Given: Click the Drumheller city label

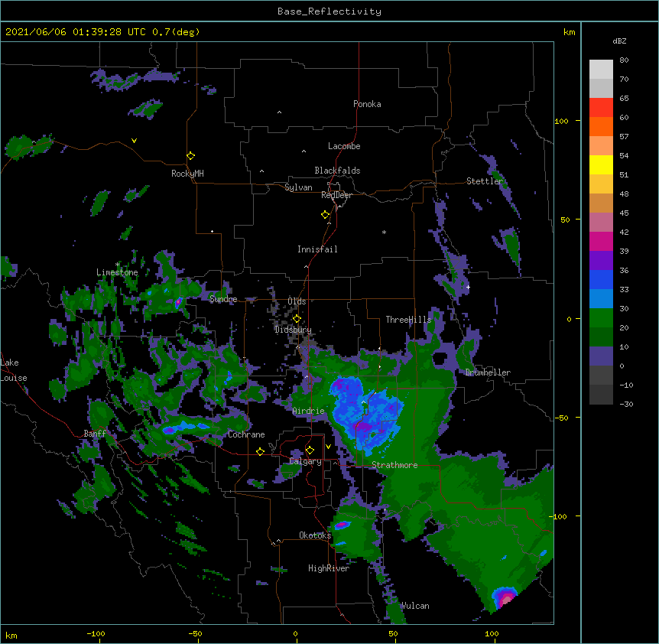Looking at the screenshot, I should click(488, 372).
